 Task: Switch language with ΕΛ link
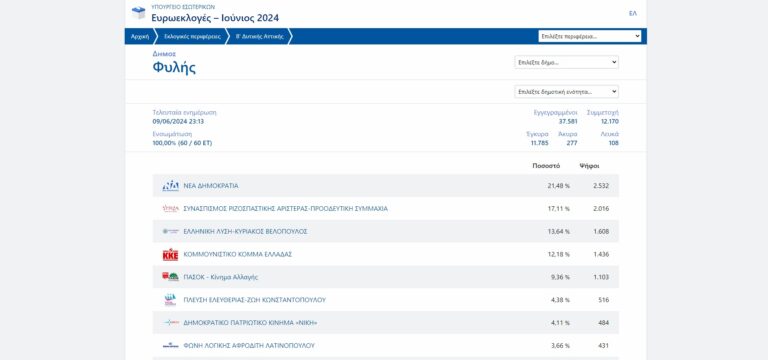[x=633, y=13]
